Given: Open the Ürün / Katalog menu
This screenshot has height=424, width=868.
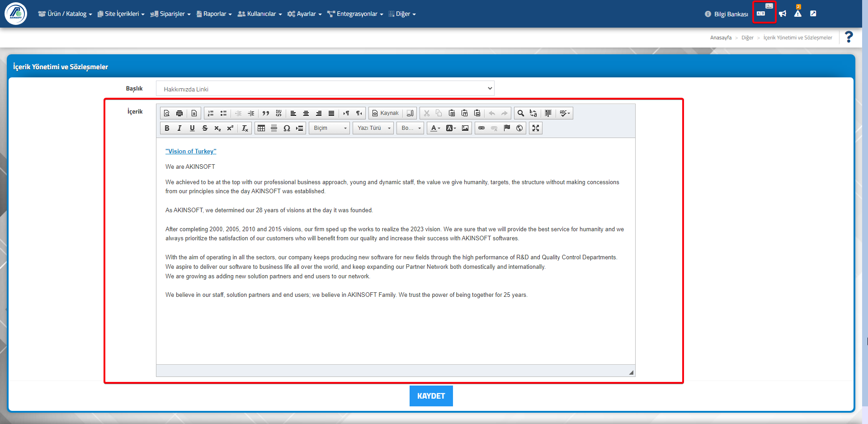Looking at the screenshot, I should [65, 14].
